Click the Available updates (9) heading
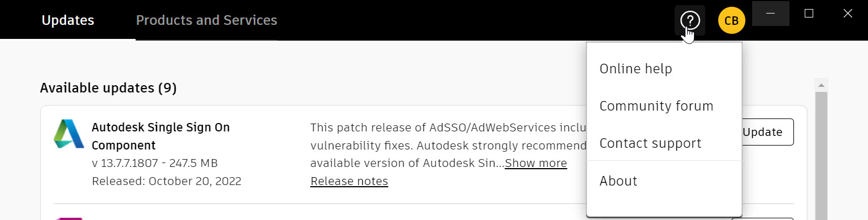The image size is (868, 220). pyautogui.click(x=108, y=88)
